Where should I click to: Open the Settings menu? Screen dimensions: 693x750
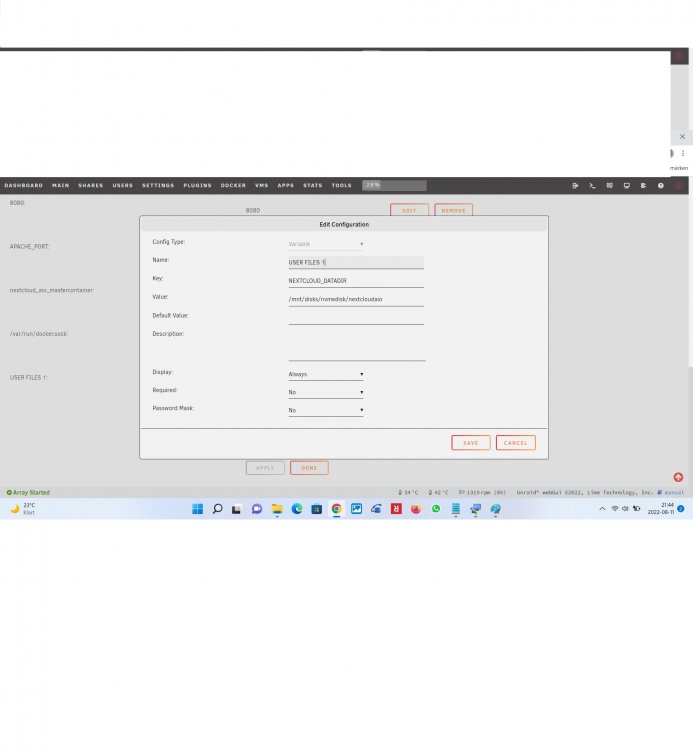(x=158, y=185)
